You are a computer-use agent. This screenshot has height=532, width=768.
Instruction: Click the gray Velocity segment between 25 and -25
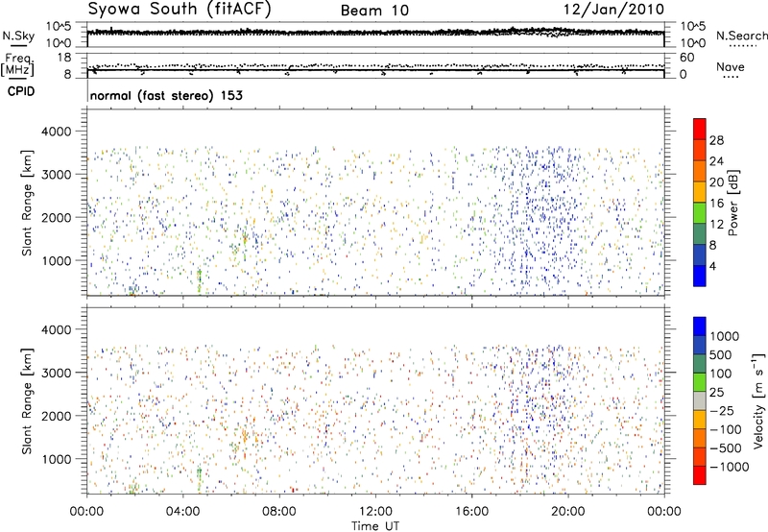coord(700,400)
